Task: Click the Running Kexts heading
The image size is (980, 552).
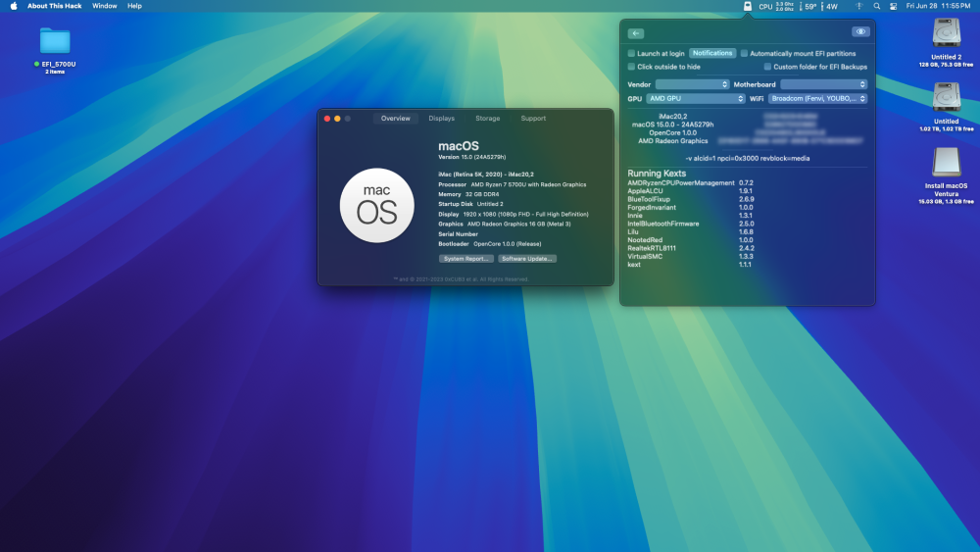Action: 657,174
